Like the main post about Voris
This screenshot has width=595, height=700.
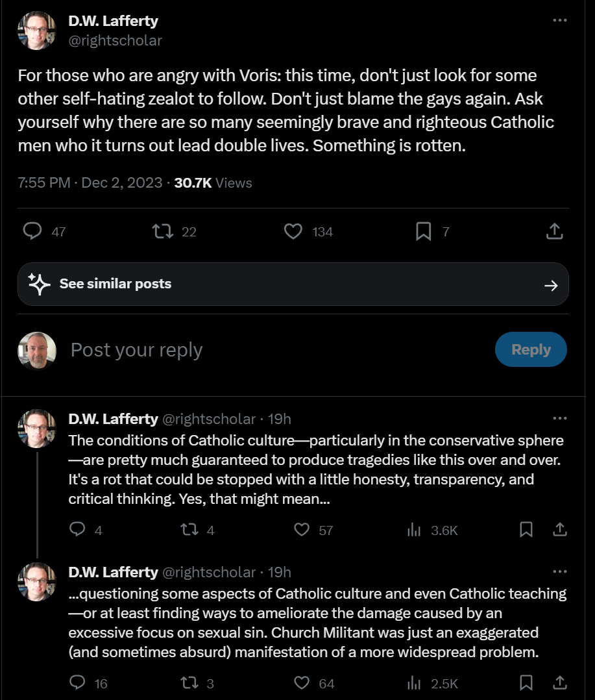click(293, 231)
